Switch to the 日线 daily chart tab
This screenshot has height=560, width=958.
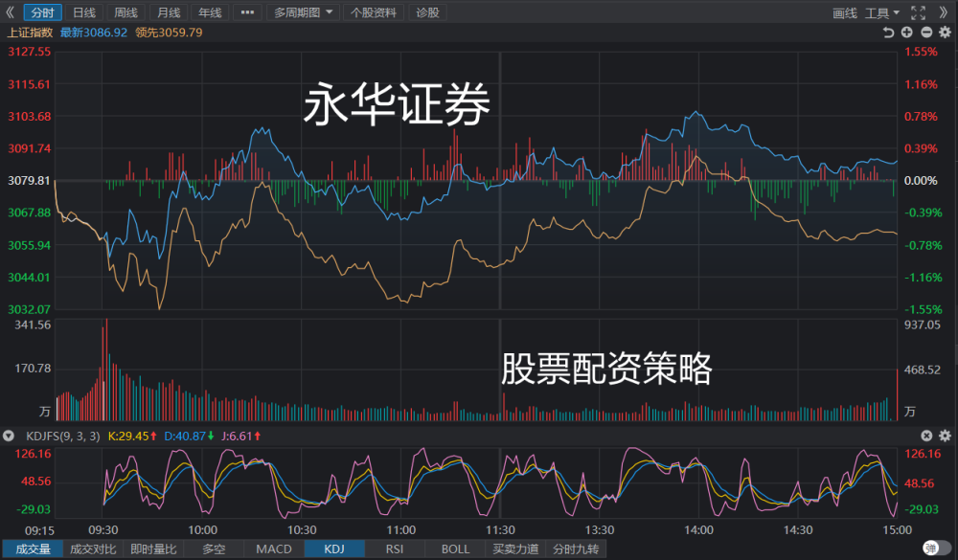84,12
